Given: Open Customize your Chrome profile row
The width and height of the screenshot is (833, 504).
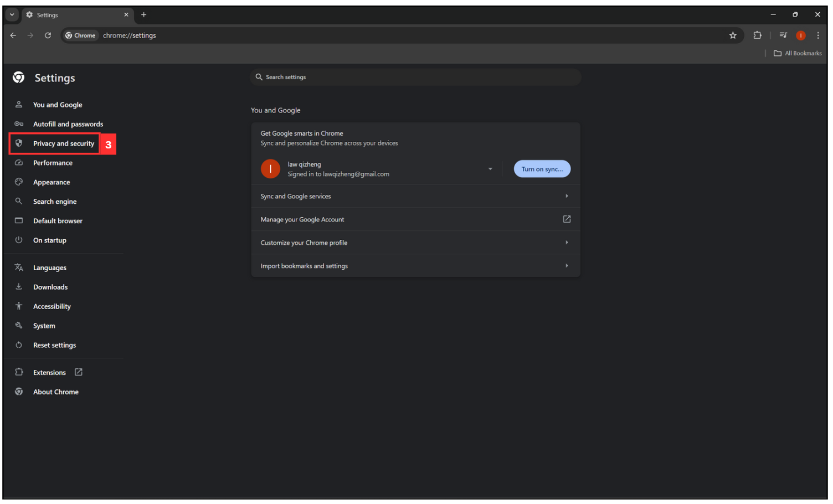Looking at the screenshot, I should 415,242.
